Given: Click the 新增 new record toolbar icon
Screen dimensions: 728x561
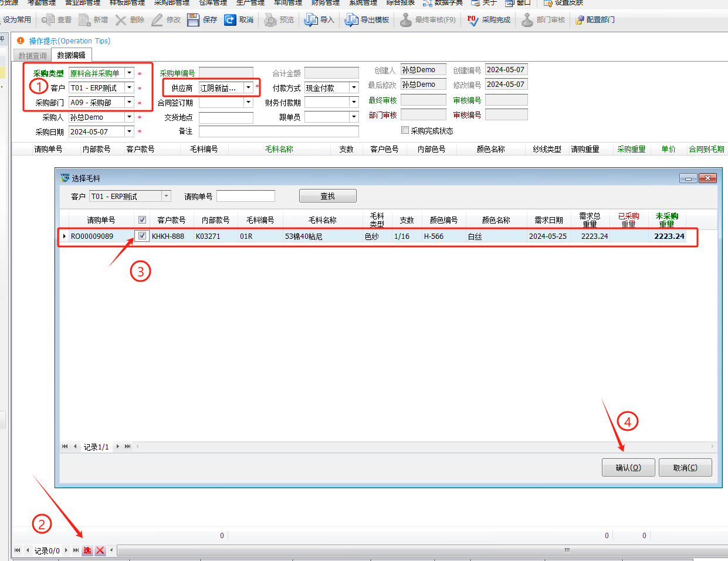Looking at the screenshot, I should point(84,20).
